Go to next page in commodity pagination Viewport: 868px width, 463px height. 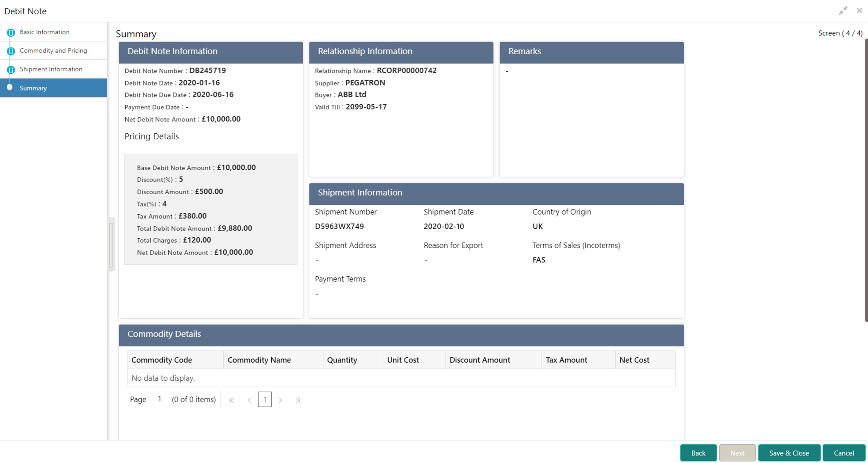pyautogui.click(x=280, y=400)
